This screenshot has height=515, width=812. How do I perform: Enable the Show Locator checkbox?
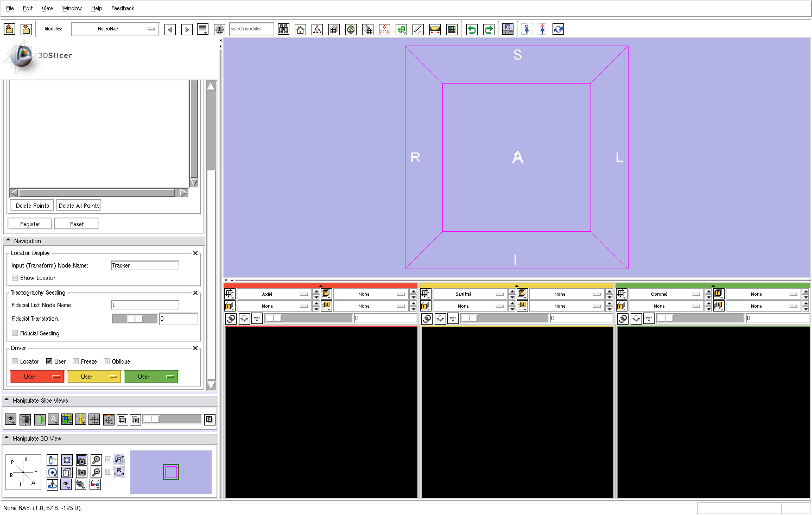pyautogui.click(x=15, y=278)
